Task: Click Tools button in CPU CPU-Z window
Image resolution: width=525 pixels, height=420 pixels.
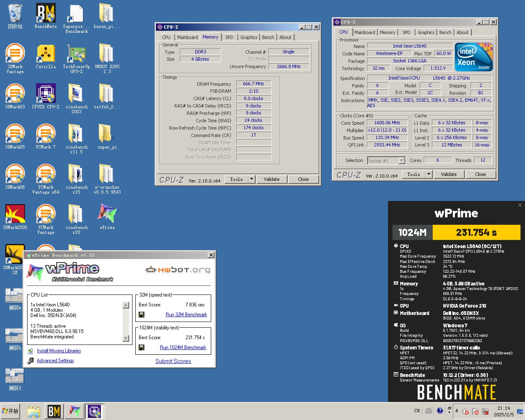Action: coord(413,174)
